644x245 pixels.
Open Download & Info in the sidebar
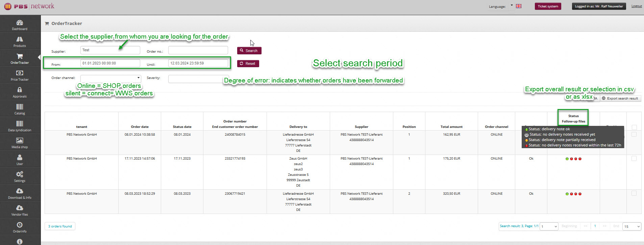coord(20,194)
